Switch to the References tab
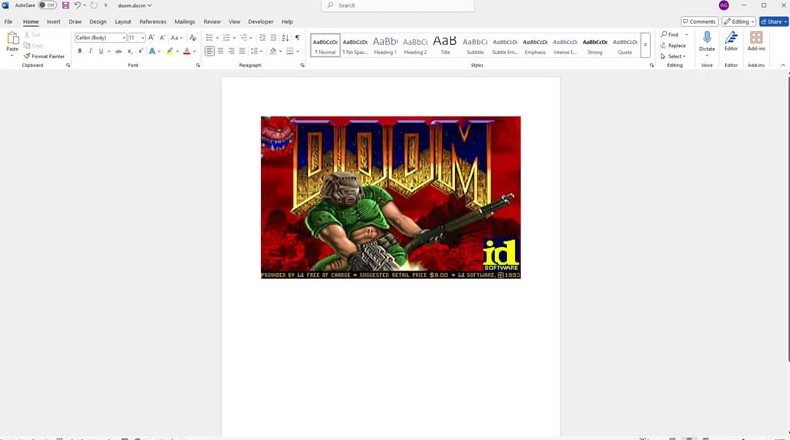 coord(153,22)
